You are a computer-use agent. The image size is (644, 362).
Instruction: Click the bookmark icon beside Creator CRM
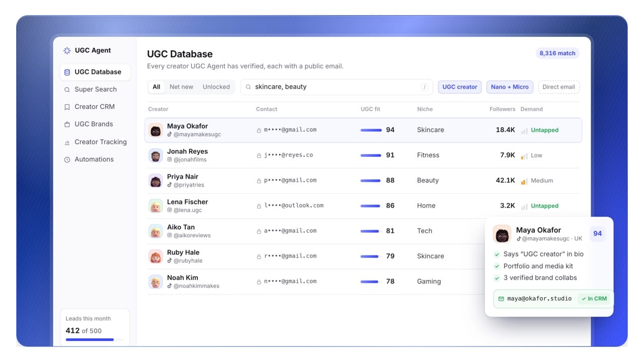tap(67, 107)
